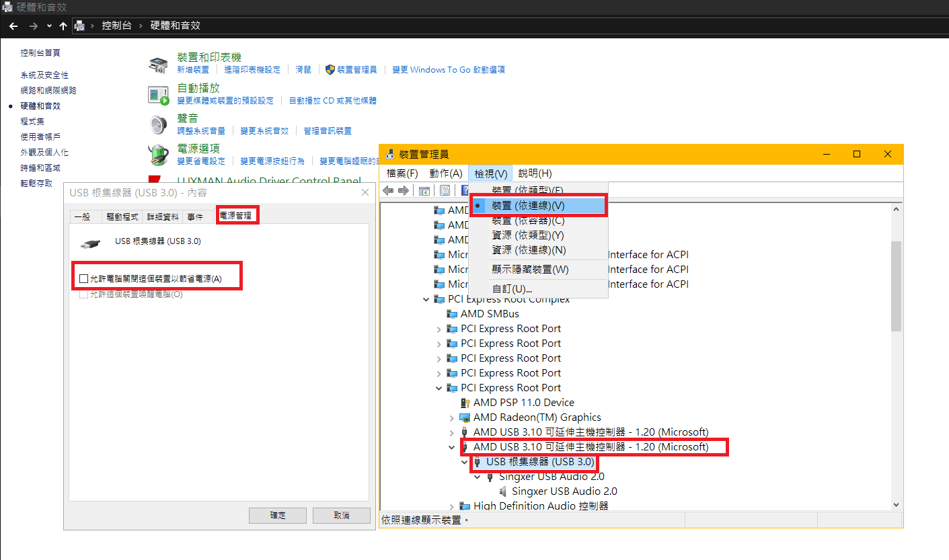
Task: Click the AutoPlay icon in Control Panel
Action: pos(158,95)
